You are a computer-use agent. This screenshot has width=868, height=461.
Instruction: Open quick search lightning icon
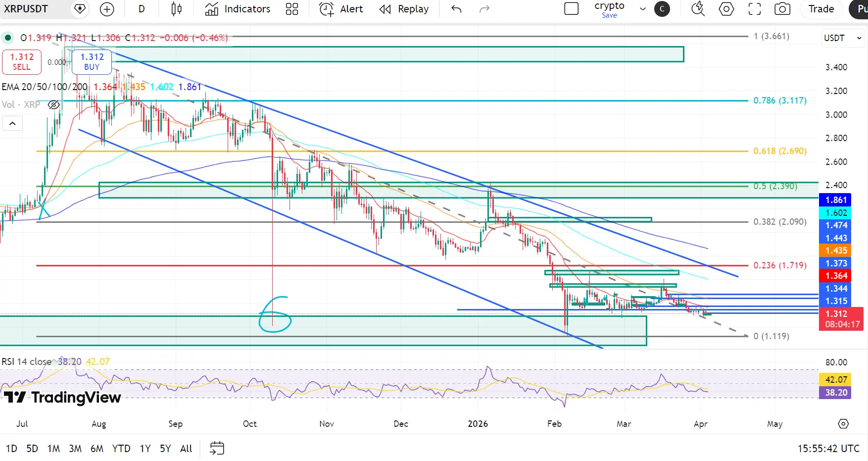(698, 9)
